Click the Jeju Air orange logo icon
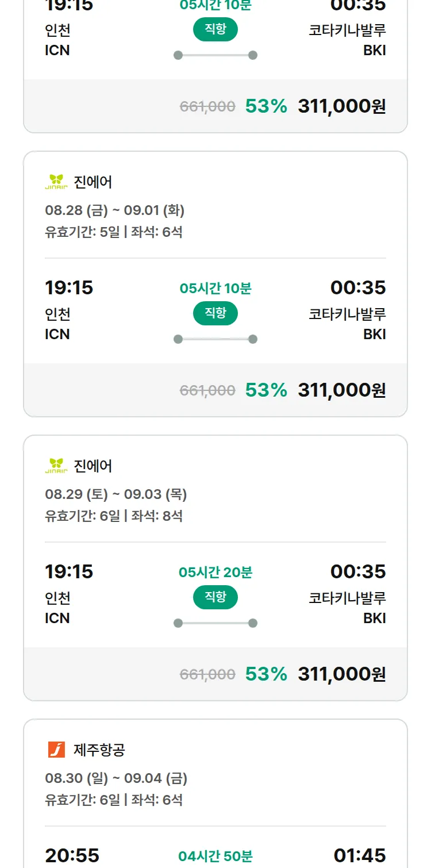The width and height of the screenshot is (431, 868). [x=56, y=750]
